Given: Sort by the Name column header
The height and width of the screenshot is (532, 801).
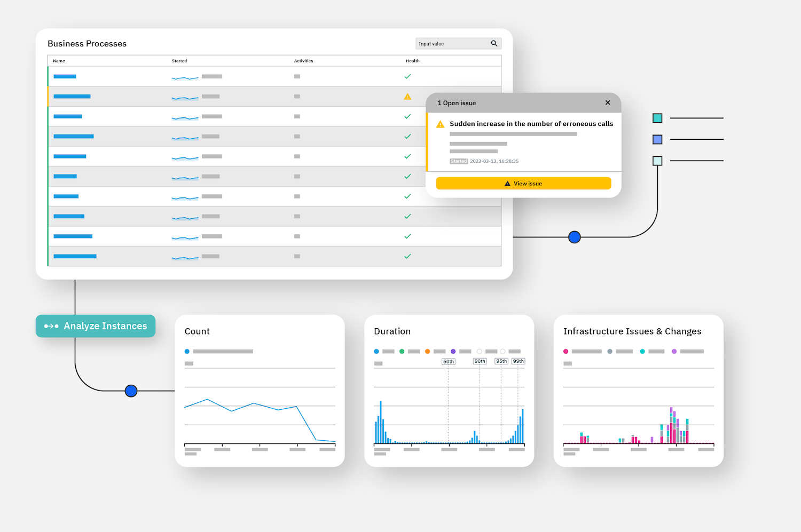Looking at the screenshot, I should point(59,61).
